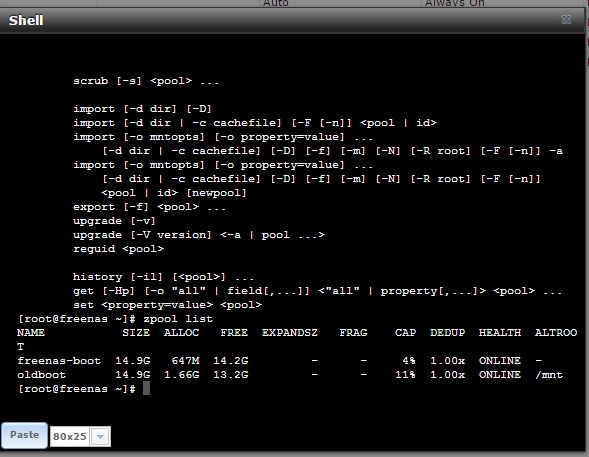Close the Shell dialog with the X icon
Screen dimensions: 589x457
(x=566, y=20)
